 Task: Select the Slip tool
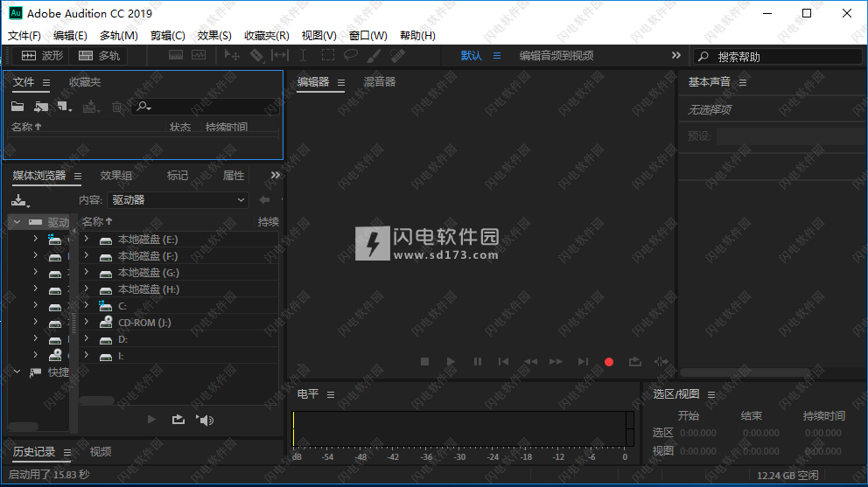[x=279, y=55]
